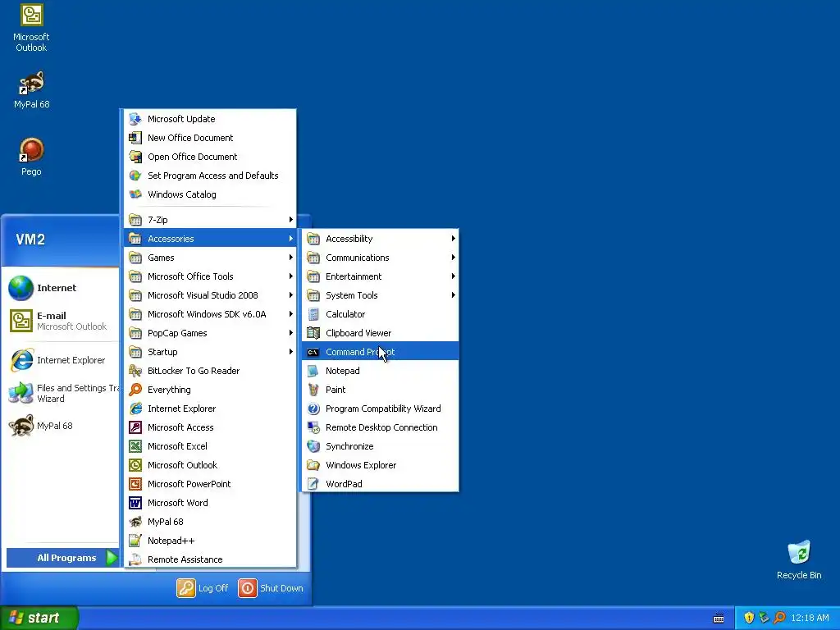Screen dimensions: 840x630
Task: Click the Calculator icon in Accessories
Action: (313, 314)
